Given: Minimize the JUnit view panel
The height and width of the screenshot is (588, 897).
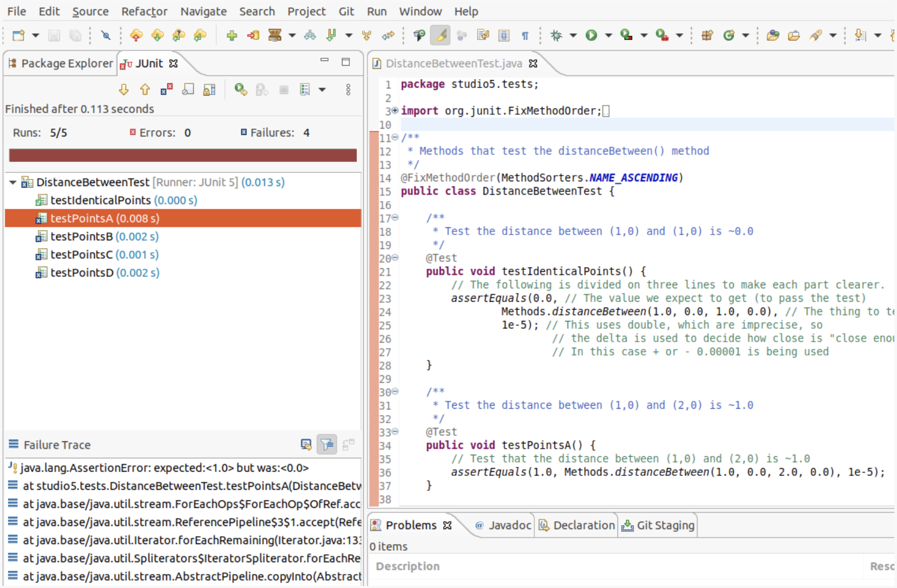Looking at the screenshot, I should pos(324,61).
